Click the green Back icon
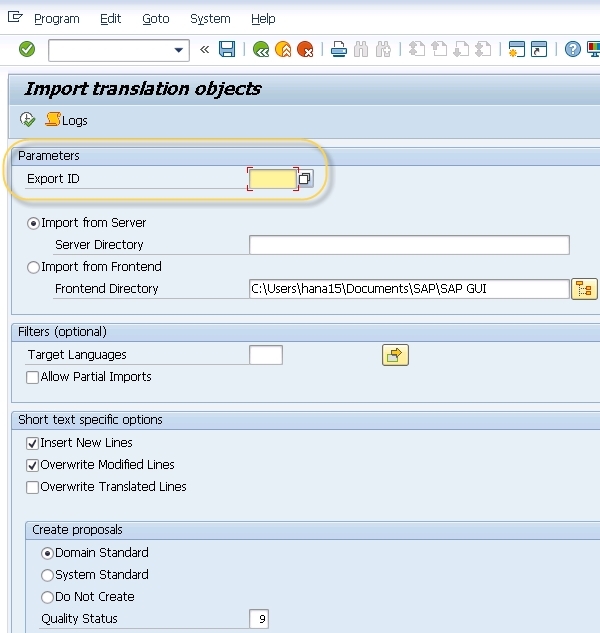The image size is (600, 633). click(x=261, y=50)
